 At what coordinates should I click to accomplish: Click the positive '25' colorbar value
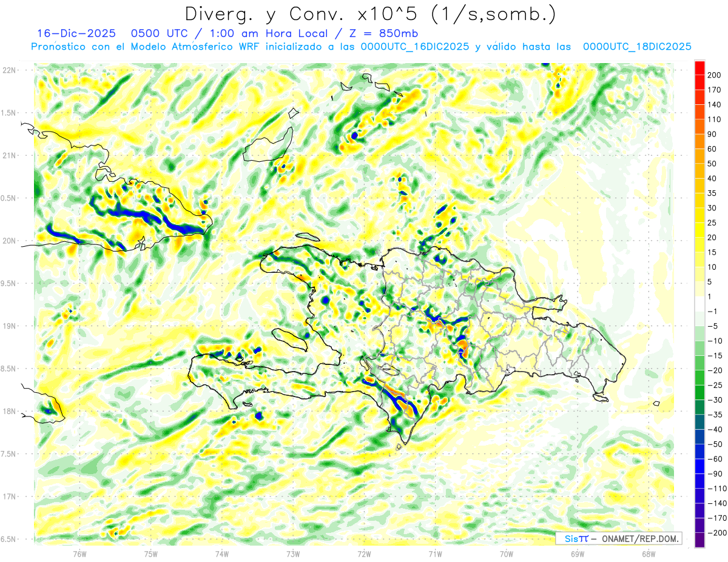coord(712,222)
